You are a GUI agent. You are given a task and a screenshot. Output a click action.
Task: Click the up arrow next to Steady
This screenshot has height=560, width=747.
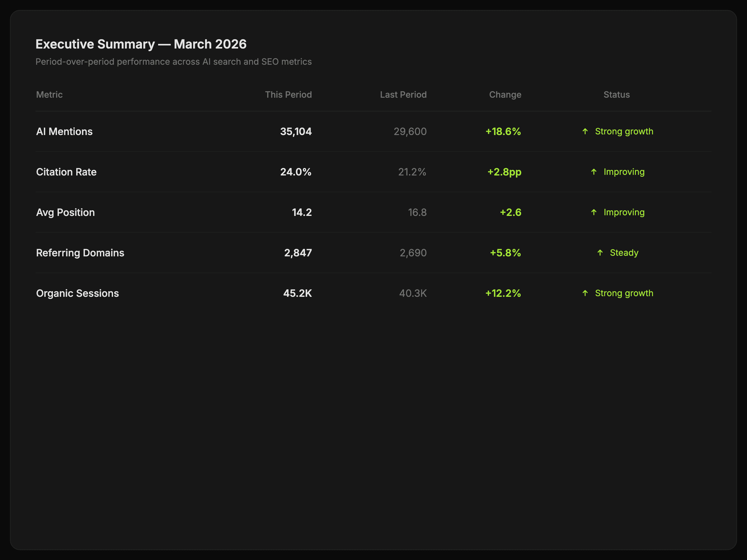coord(600,253)
